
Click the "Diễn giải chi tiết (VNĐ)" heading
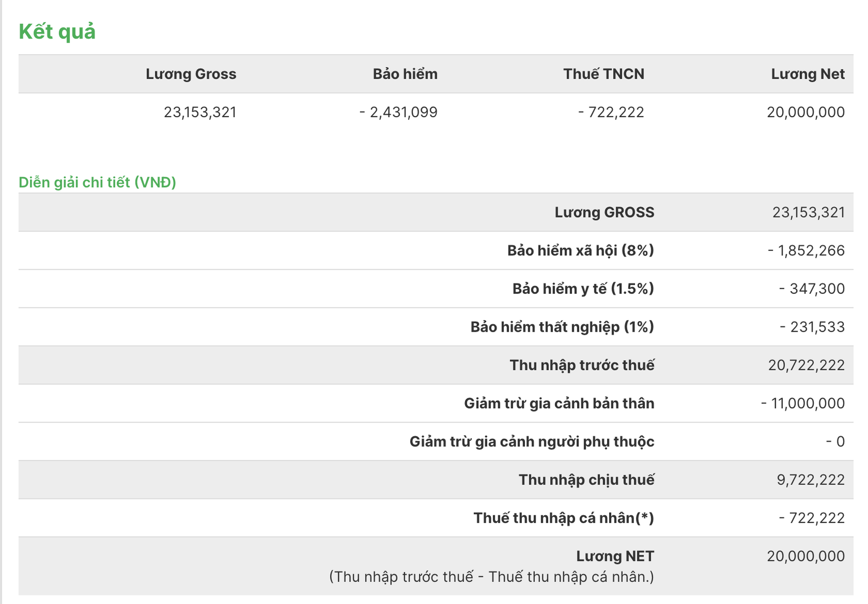97,182
